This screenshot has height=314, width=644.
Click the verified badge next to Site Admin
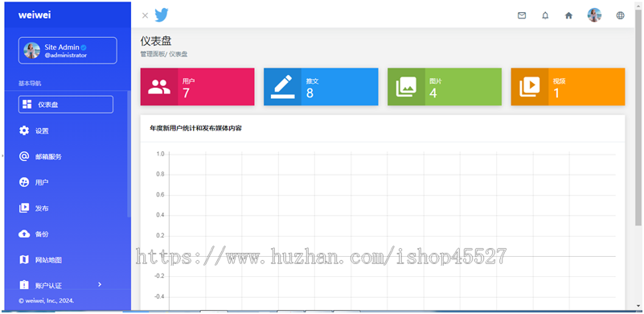pyautogui.click(x=84, y=48)
